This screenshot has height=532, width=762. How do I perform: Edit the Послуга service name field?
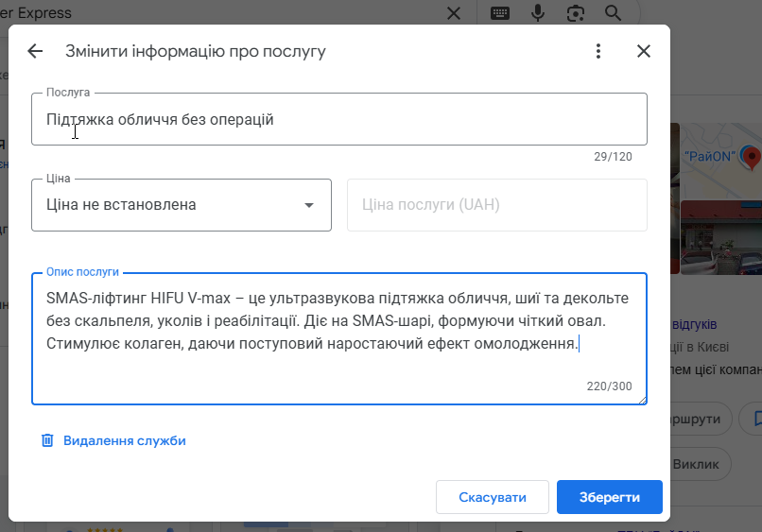pyautogui.click(x=339, y=119)
